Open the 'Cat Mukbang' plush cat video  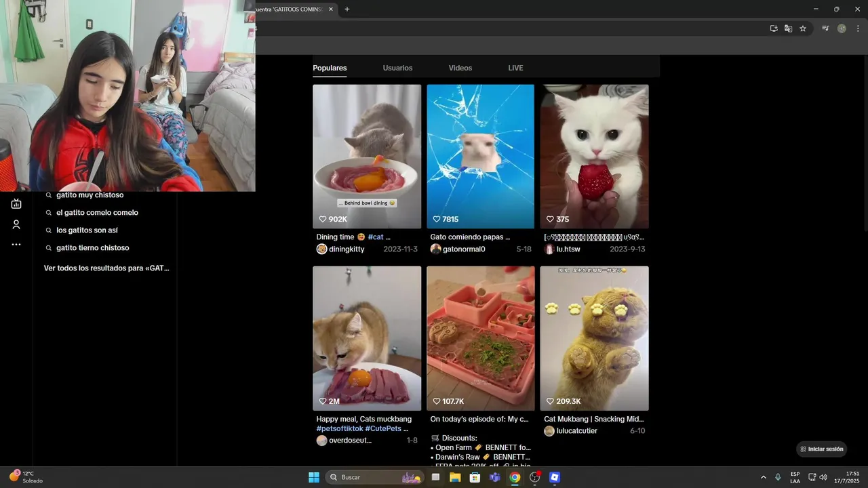pos(595,338)
